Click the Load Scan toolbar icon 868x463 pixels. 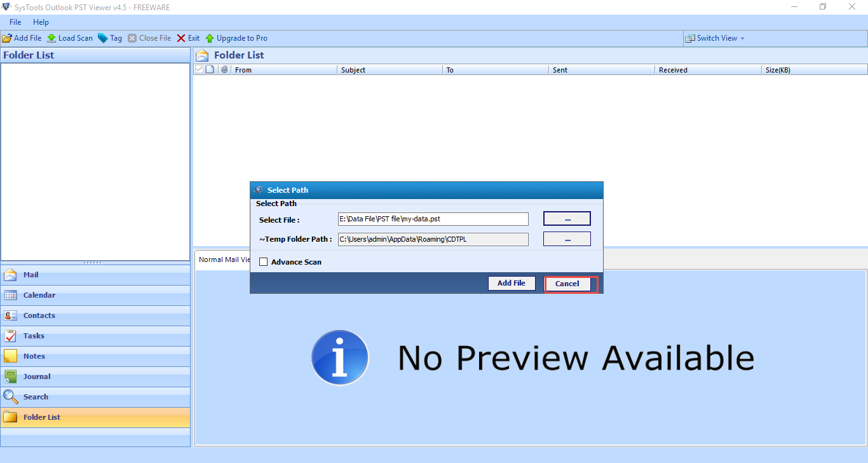click(x=51, y=38)
